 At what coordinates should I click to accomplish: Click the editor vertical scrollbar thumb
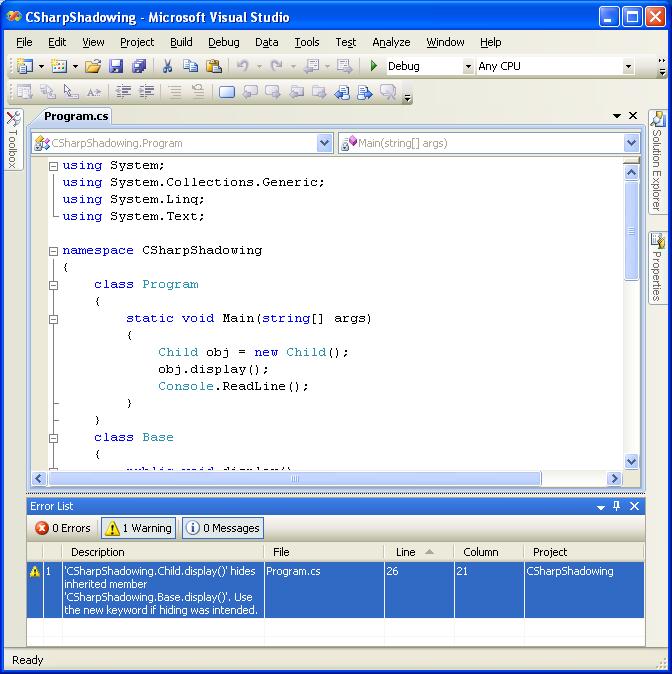[x=631, y=231]
